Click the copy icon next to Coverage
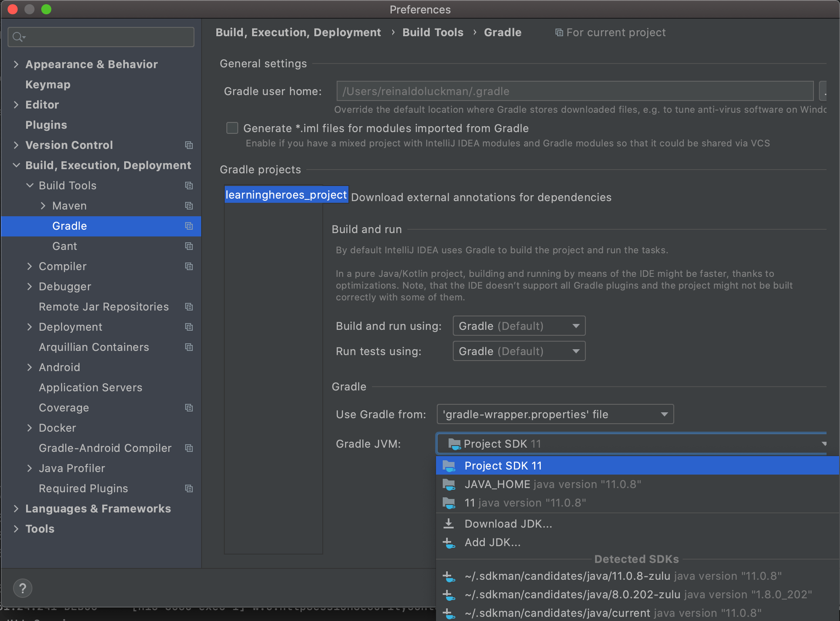Viewport: 840px width, 621px height. pyautogui.click(x=189, y=408)
